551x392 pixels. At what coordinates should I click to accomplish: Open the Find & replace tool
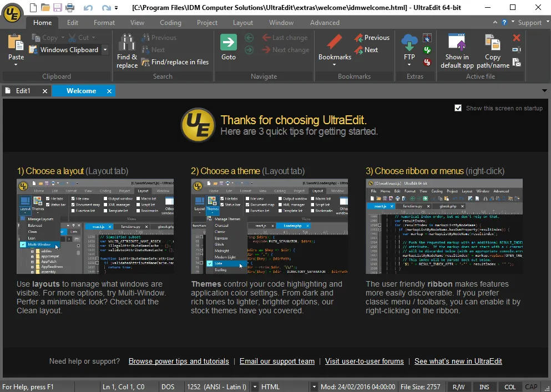(x=127, y=49)
